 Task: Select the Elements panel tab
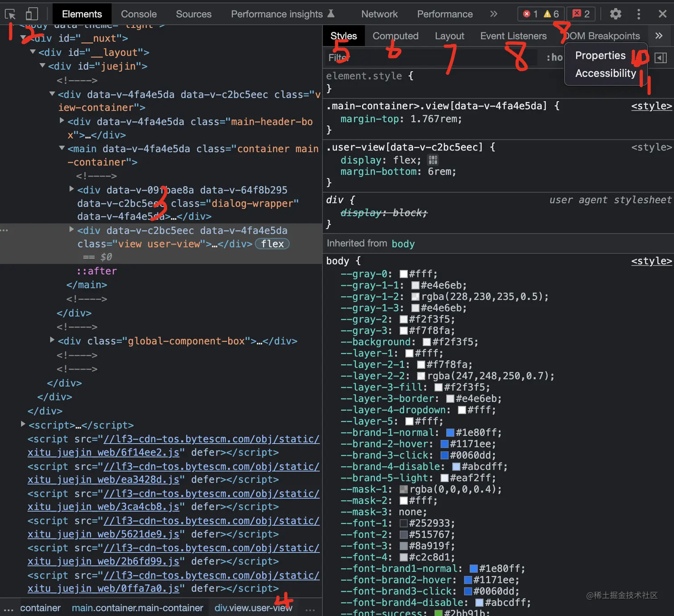click(82, 14)
